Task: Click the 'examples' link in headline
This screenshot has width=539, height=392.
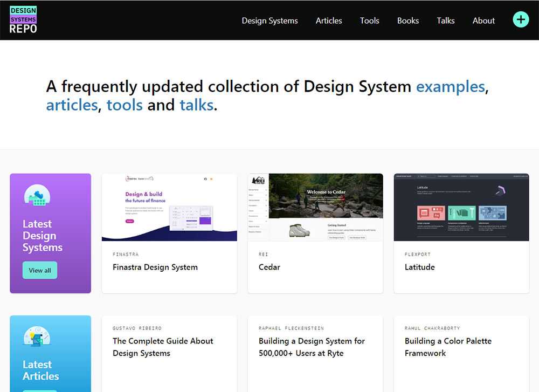Action: click(x=450, y=86)
